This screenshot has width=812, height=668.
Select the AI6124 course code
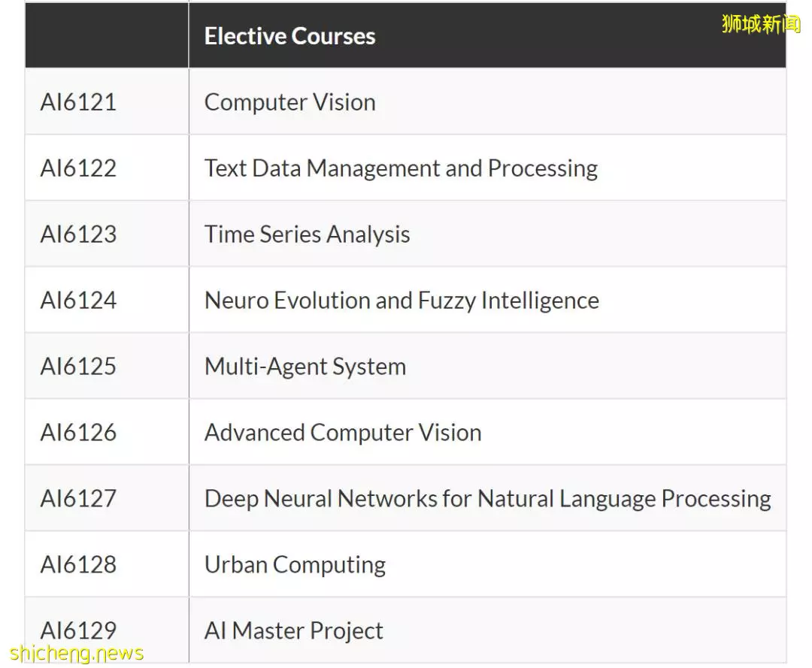point(78,300)
